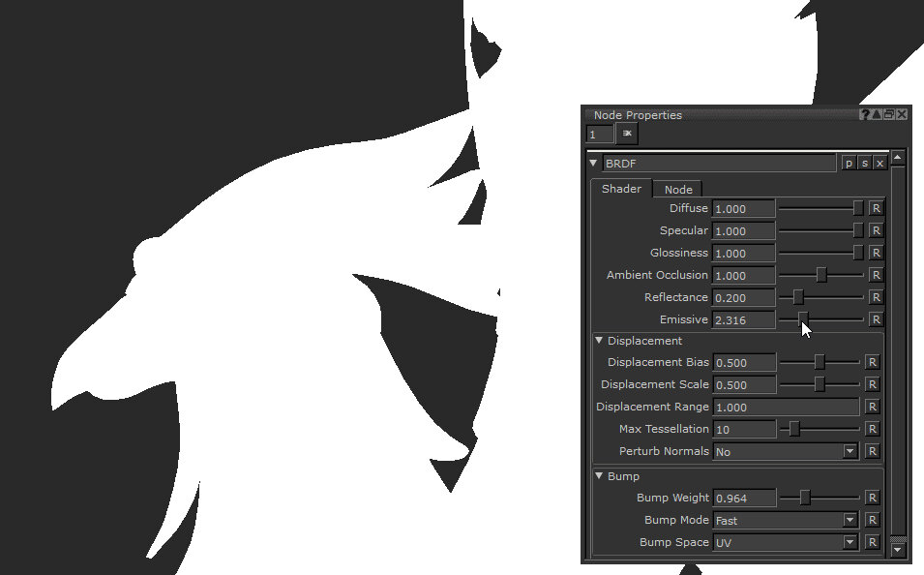Viewport: 924px width, 575px height.
Task: Switch to the Node tab
Action: click(677, 189)
